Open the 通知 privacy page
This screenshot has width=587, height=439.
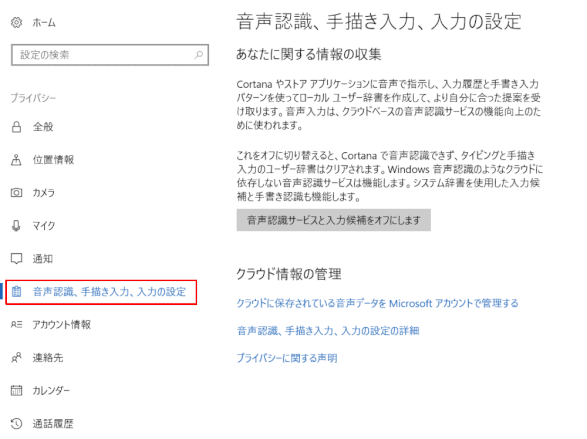pos(43,259)
